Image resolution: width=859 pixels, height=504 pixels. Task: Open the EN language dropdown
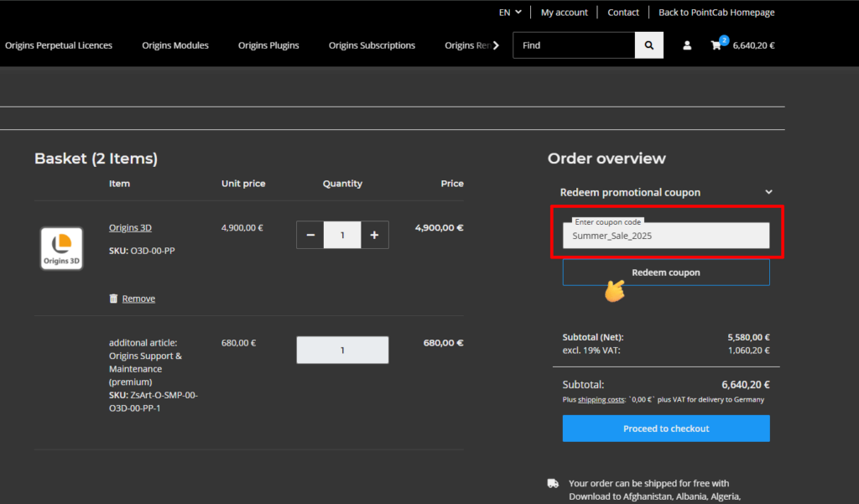509,12
